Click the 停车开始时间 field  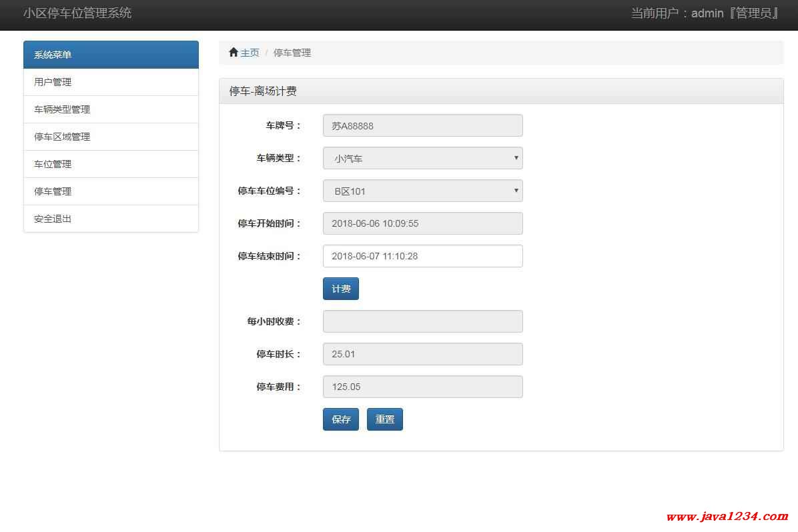tap(422, 223)
